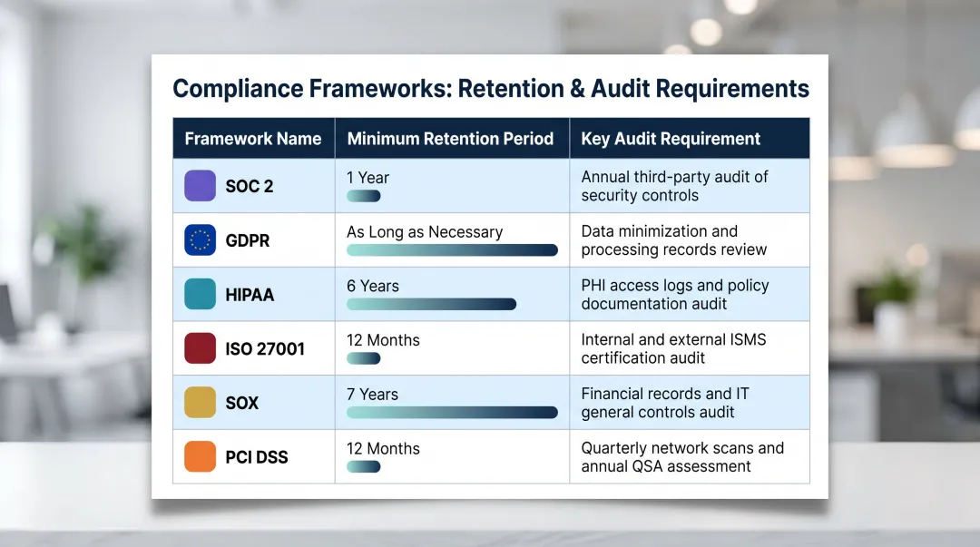Click '12 Months' in the PCI DSS row

point(383,448)
